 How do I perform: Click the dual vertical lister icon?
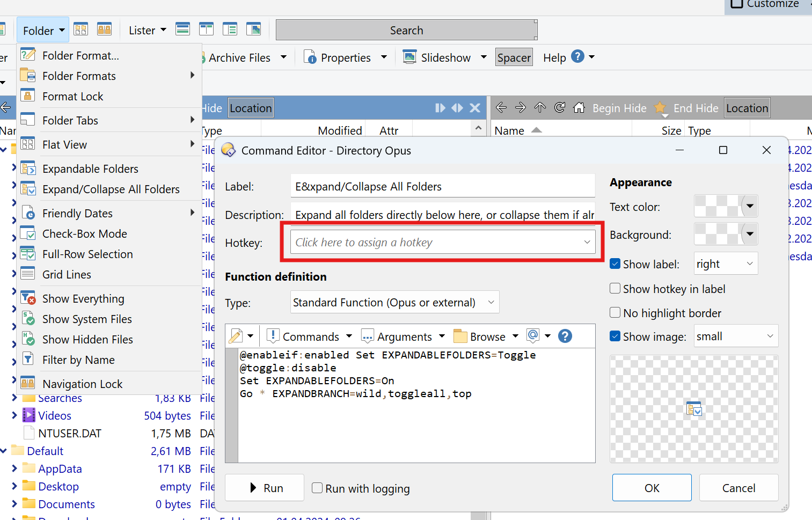click(207, 29)
